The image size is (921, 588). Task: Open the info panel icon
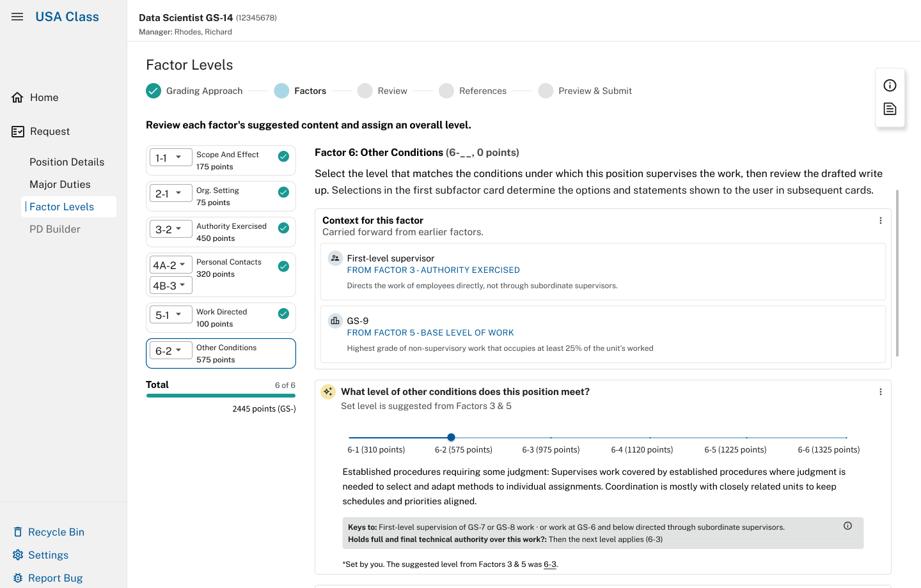pyautogui.click(x=890, y=86)
